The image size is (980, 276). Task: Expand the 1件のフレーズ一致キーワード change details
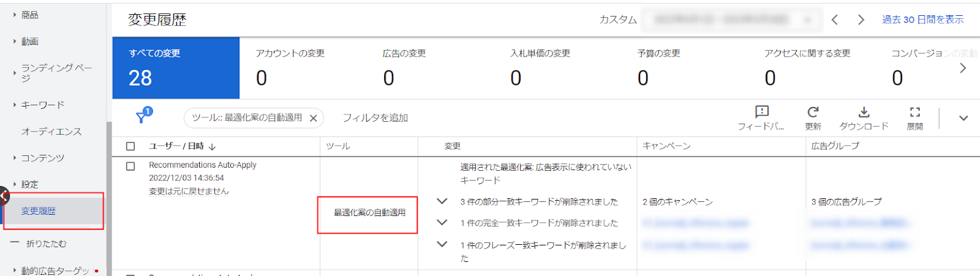(442, 244)
